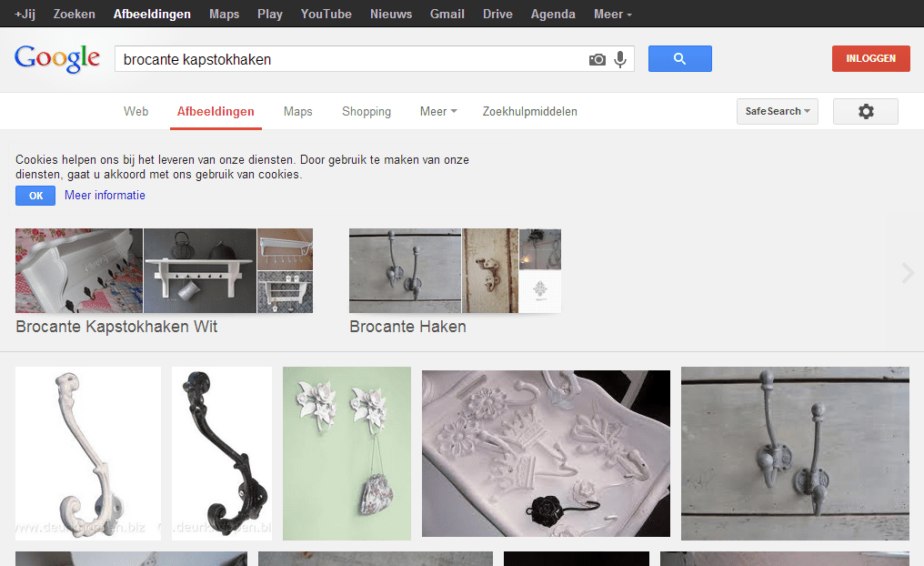Accept cookies with the OK button

[35, 196]
